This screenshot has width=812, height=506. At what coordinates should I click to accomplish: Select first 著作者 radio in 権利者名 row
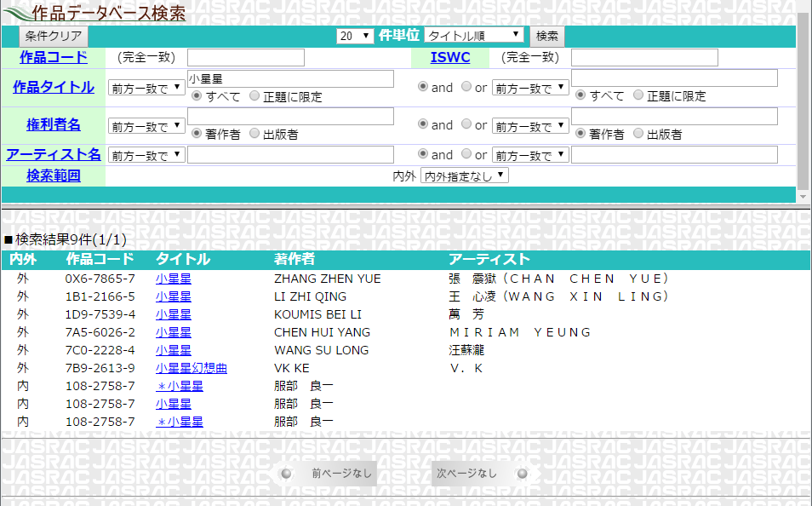(x=197, y=133)
